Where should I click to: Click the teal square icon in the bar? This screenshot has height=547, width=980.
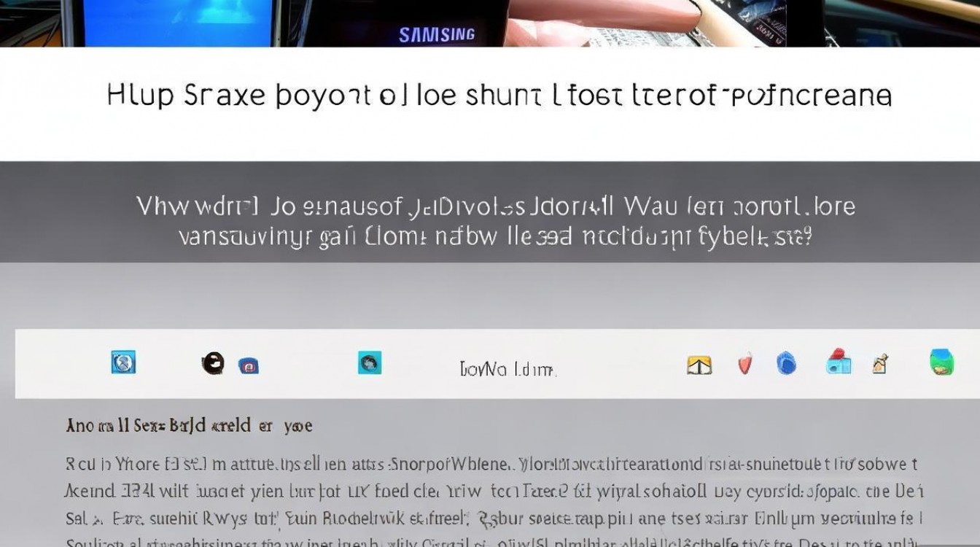tap(370, 362)
